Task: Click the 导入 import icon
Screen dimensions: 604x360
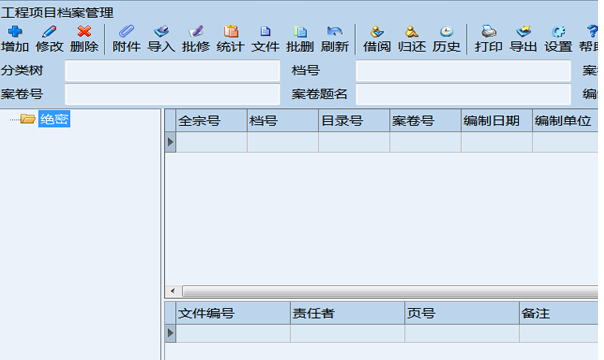Action: pos(161,31)
